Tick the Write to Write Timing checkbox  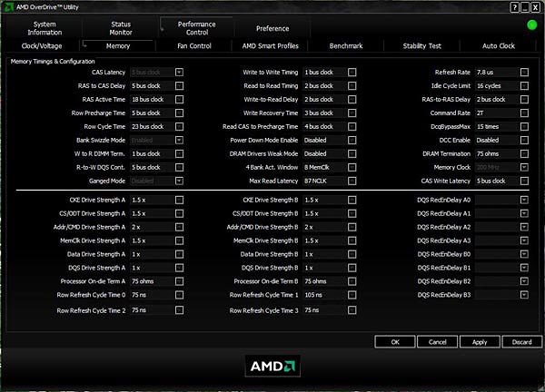(352, 73)
